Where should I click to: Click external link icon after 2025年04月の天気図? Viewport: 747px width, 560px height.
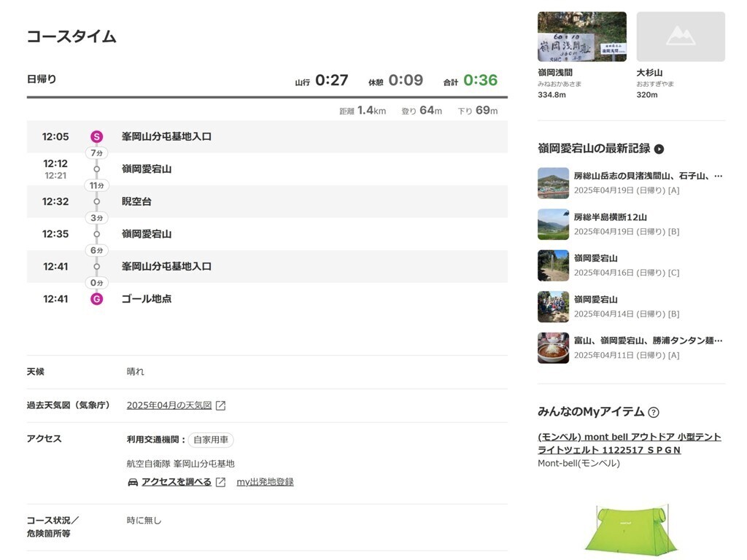coord(220,405)
